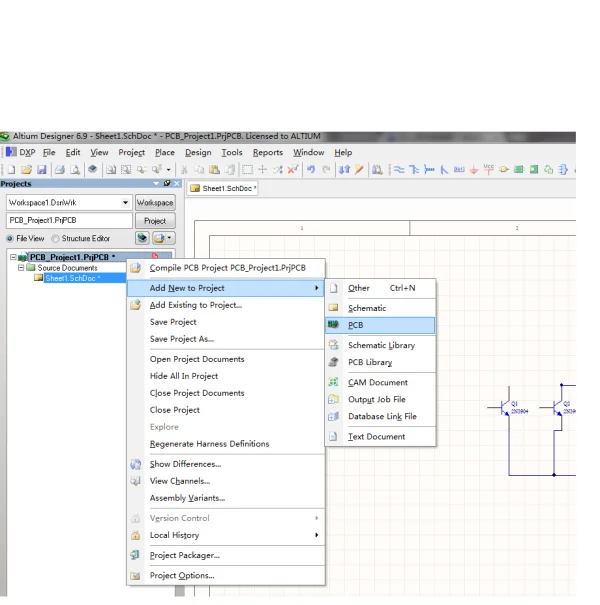Screen dimensions: 600x605
Task: Select the File View radio button
Action: pyautogui.click(x=10, y=239)
